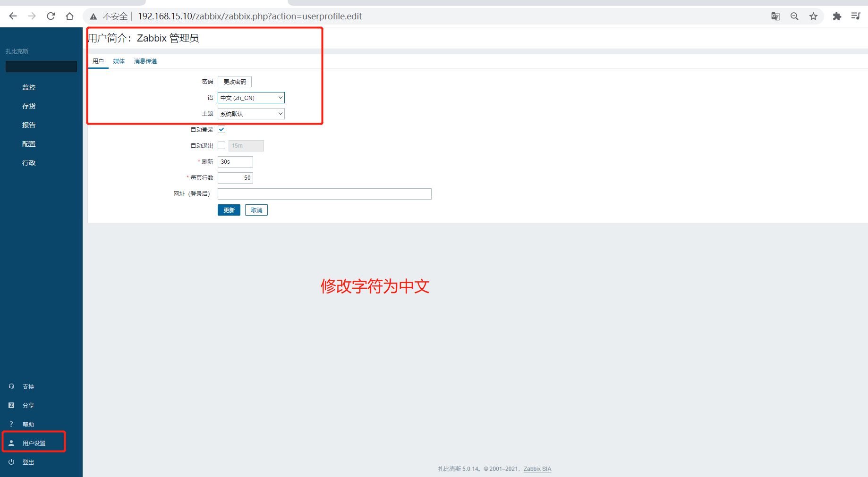The height and width of the screenshot is (477, 868).
Task: Click the 扎比克斯 logo in sidebar
Action: click(x=17, y=51)
